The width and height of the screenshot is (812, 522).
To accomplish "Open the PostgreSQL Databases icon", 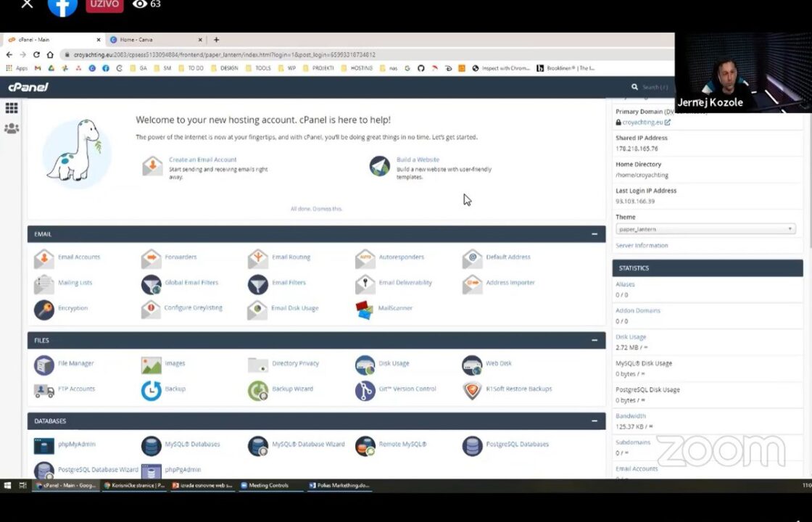I will coord(472,445).
